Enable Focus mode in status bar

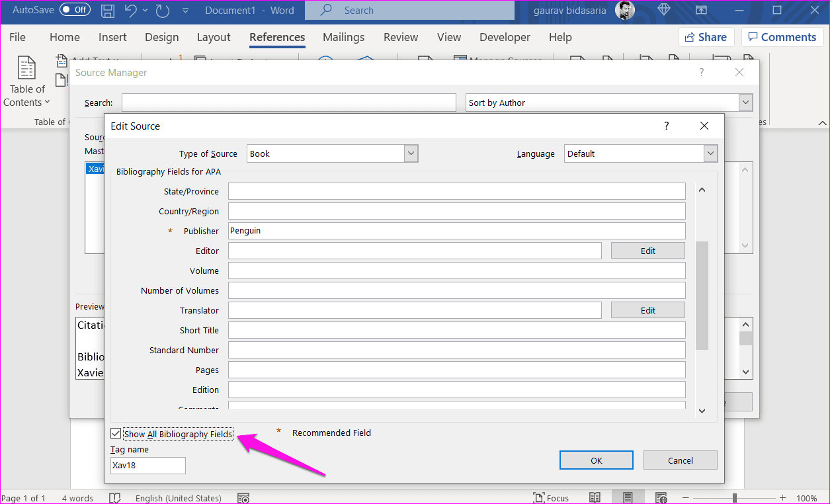[x=550, y=498]
